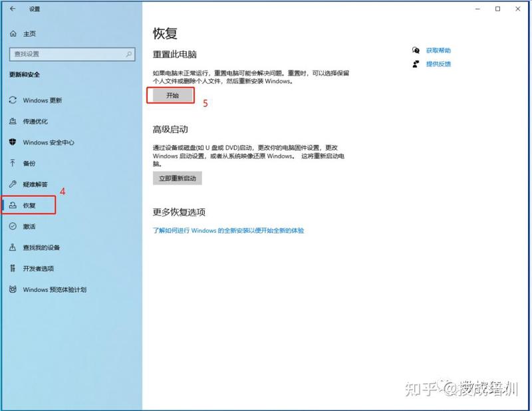Go to 主页 settings home
Image resolution: width=532 pixels, height=411 pixels.
click(x=29, y=34)
